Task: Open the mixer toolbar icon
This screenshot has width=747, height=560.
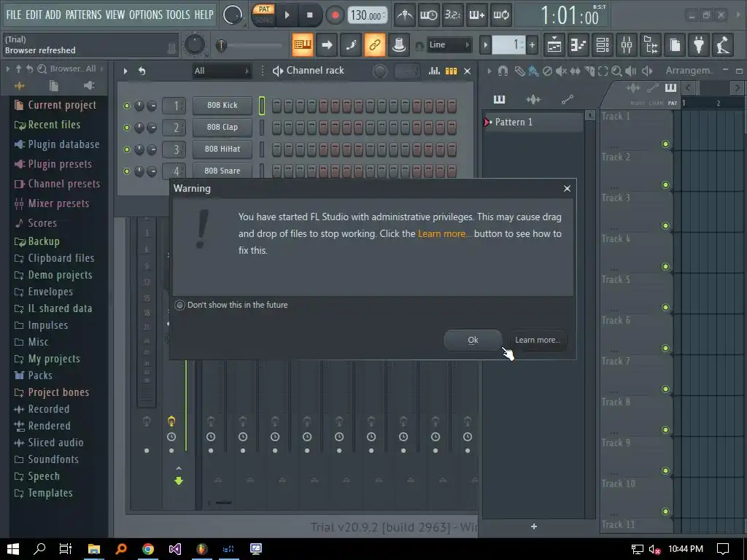Action: click(627, 45)
